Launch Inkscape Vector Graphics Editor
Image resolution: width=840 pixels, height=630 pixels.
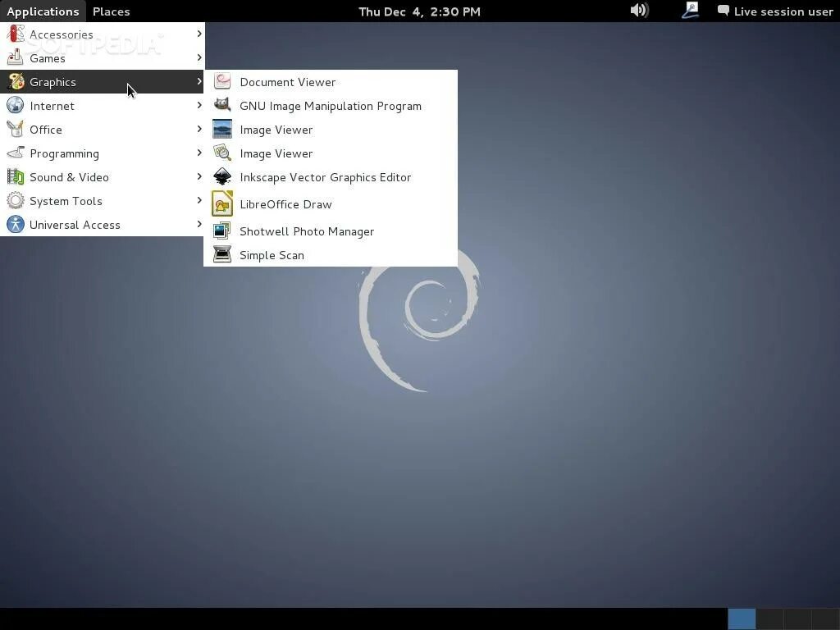331,177
